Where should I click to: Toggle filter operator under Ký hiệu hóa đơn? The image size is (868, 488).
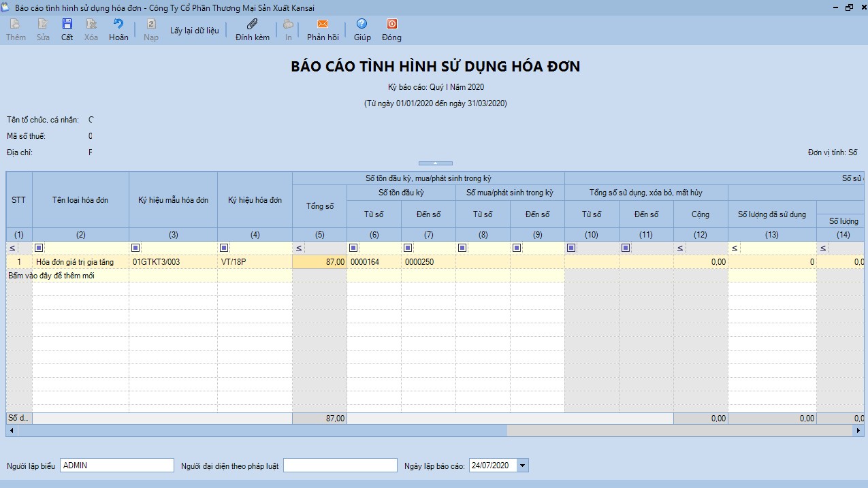point(225,248)
